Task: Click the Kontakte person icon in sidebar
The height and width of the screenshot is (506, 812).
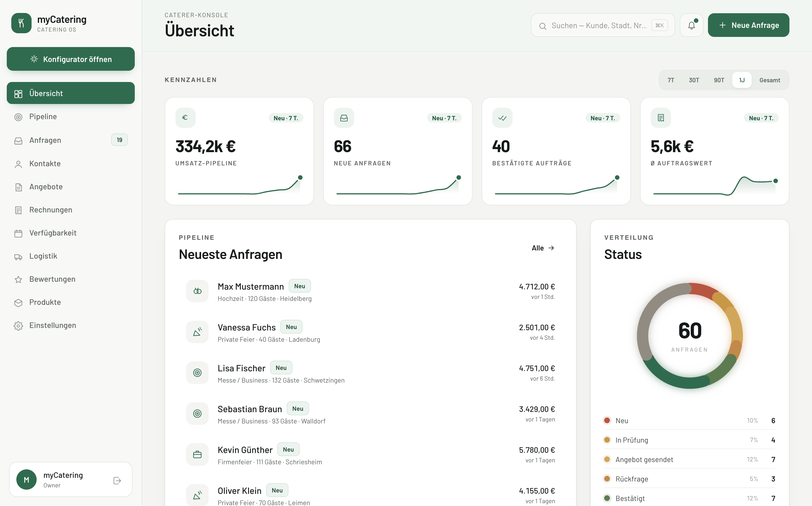Action: (x=18, y=164)
